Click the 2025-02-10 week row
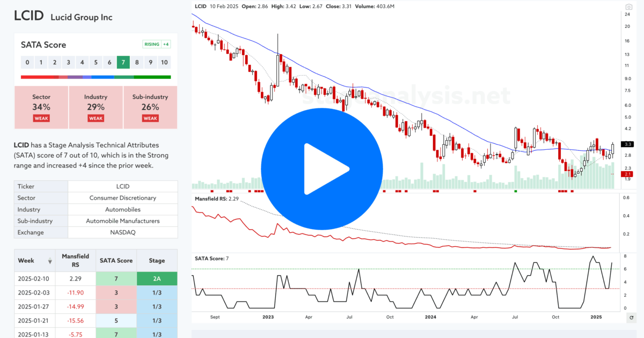 (96, 278)
